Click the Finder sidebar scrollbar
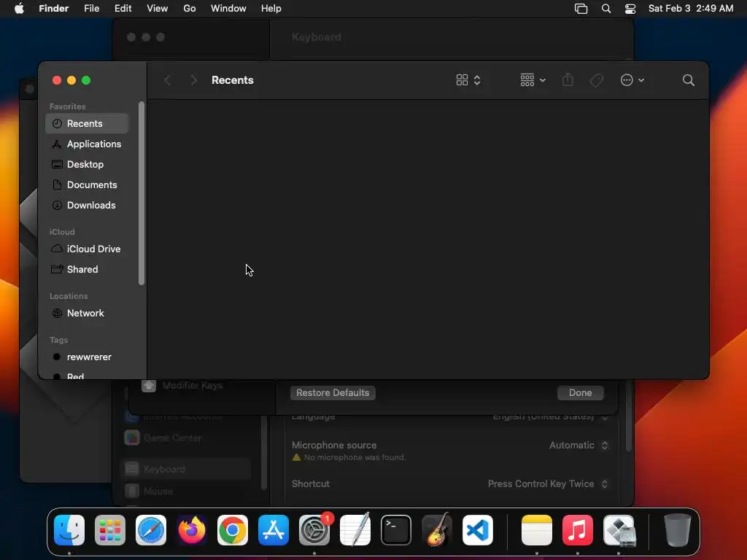747x560 pixels. [x=141, y=193]
